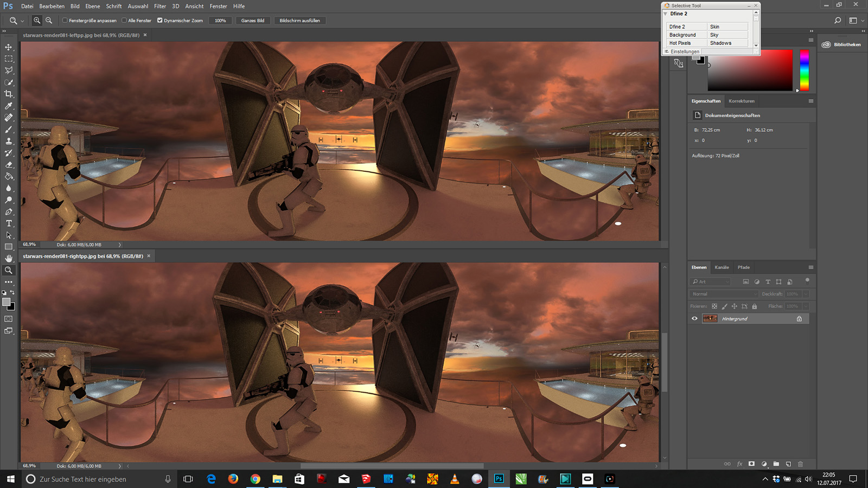Open the workspace switcher dropdown
The height and width of the screenshot is (488, 868).
pyautogui.click(x=856, y=21)
